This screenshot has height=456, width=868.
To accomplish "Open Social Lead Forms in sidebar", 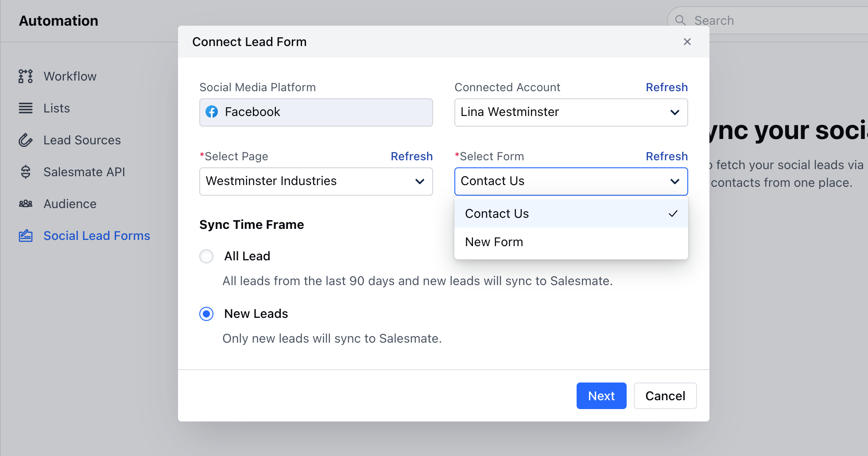I will coord(97,236).
